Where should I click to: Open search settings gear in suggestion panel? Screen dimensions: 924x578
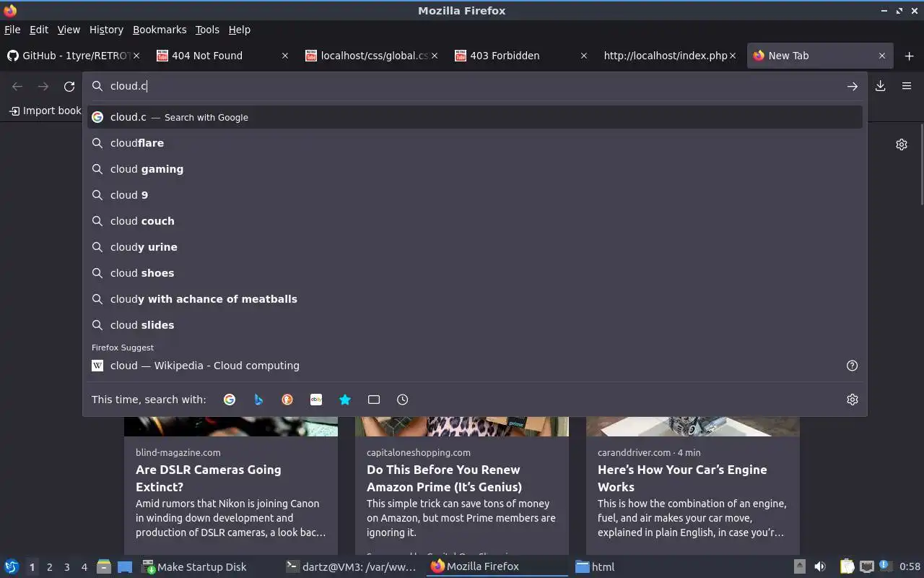(853, 400)
